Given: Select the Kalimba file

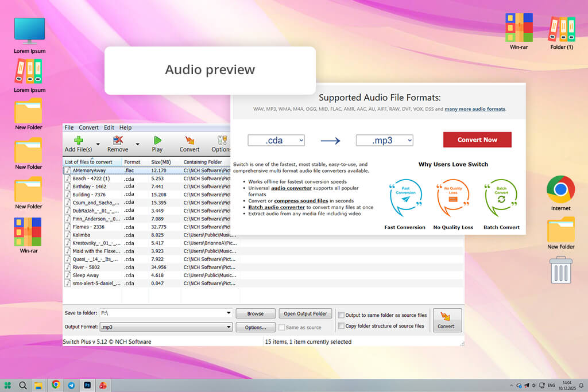Looking at the screenshot, I should pyautogui.click(x=150, y=235).
